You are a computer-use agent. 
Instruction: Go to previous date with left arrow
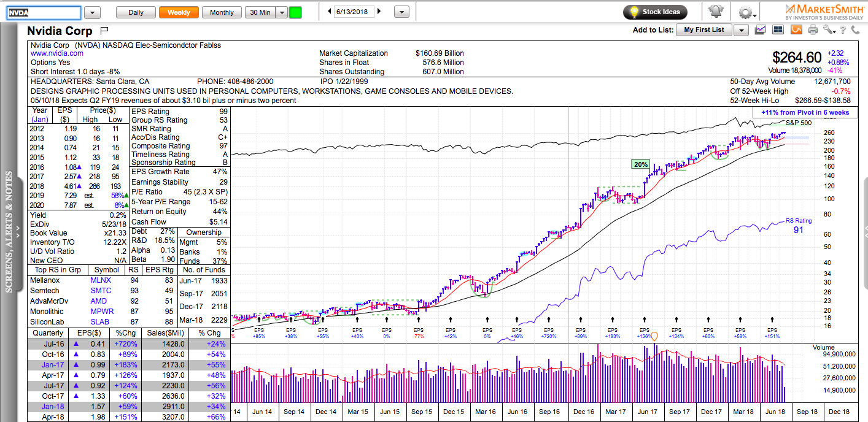tap(330, 12)
